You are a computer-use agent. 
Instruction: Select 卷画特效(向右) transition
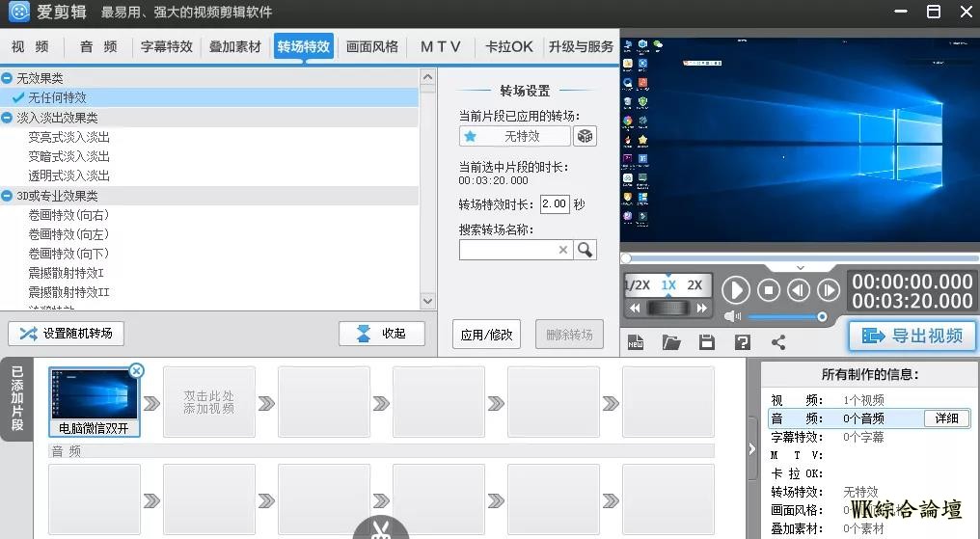(68, 215)
